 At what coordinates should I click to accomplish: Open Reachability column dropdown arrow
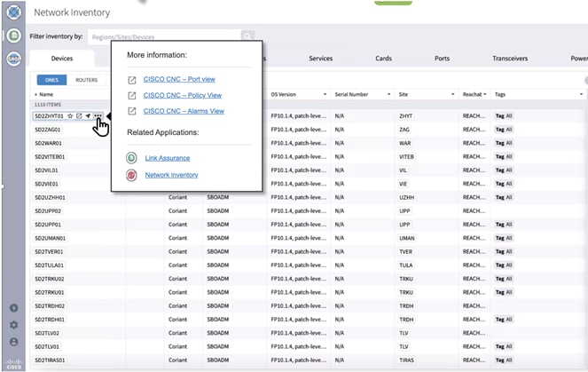pyautogui.click(x=485, y=94)
